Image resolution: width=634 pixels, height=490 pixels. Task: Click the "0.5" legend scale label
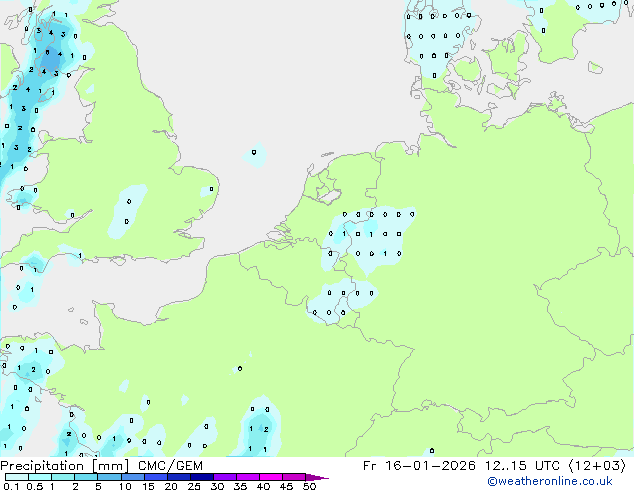pos(34,486)
